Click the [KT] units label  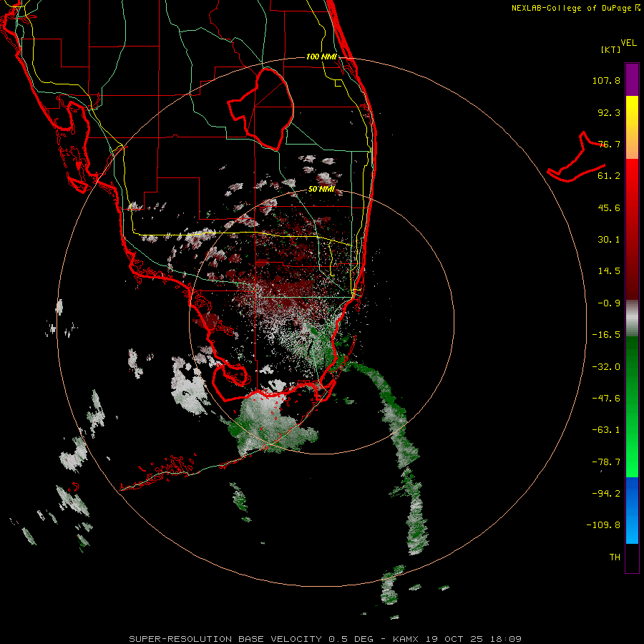(611, 49)
